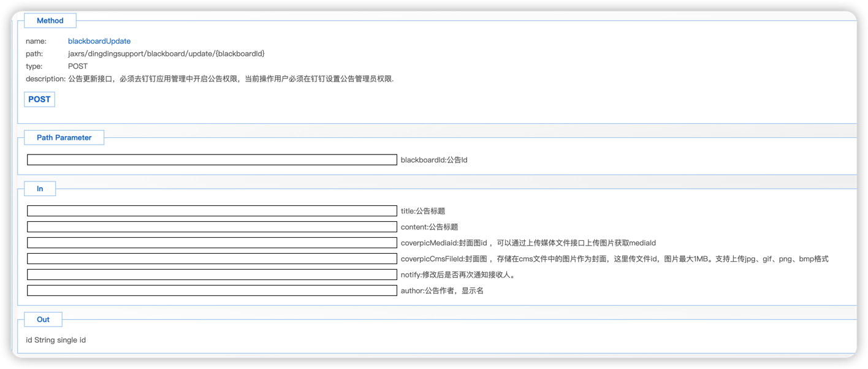
Task: Click the blackboardUpdate method name link
Action: coord(99,41)
